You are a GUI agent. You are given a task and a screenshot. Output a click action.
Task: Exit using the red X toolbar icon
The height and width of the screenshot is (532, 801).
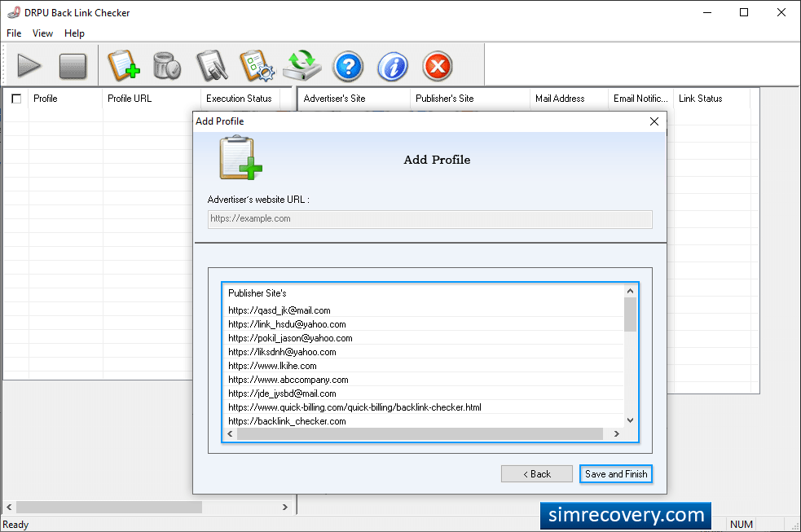point(438,66)
